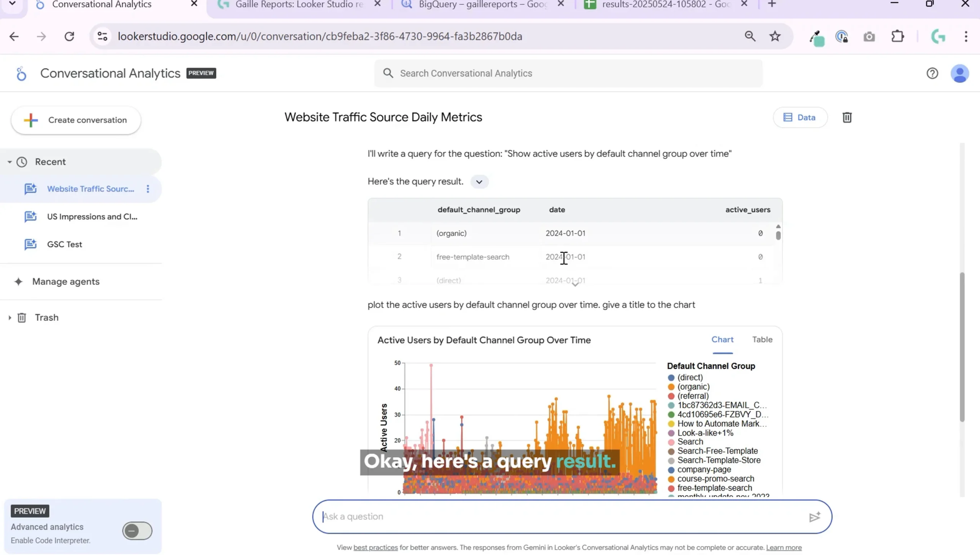Reload the page with refresh icon
Screen dimensions: 980x555
pyautogui.click(x=69, y=36)
